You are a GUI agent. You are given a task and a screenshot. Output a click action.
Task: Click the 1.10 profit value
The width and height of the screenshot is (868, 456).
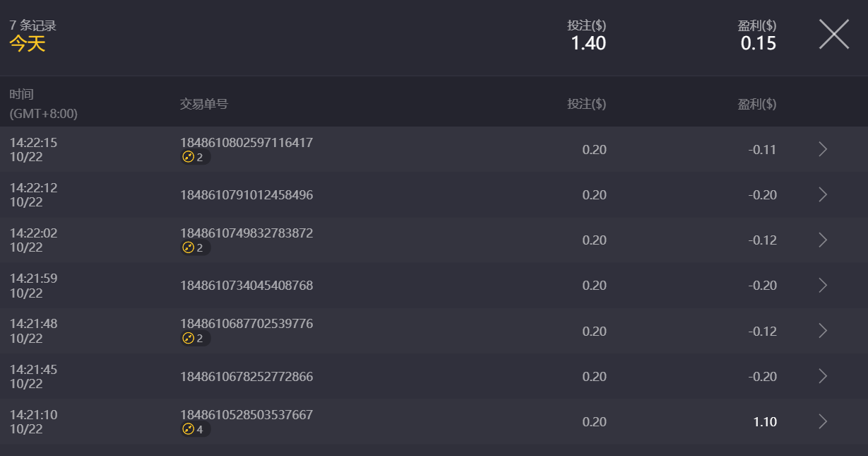point(764,422)
